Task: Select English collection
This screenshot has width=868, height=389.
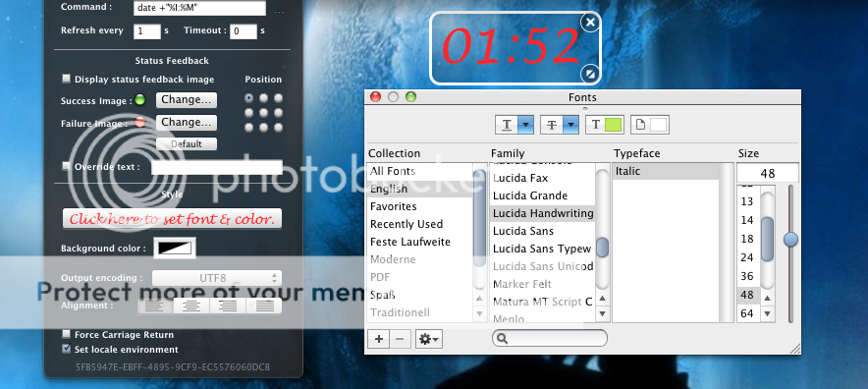Action: click(419, 189)
